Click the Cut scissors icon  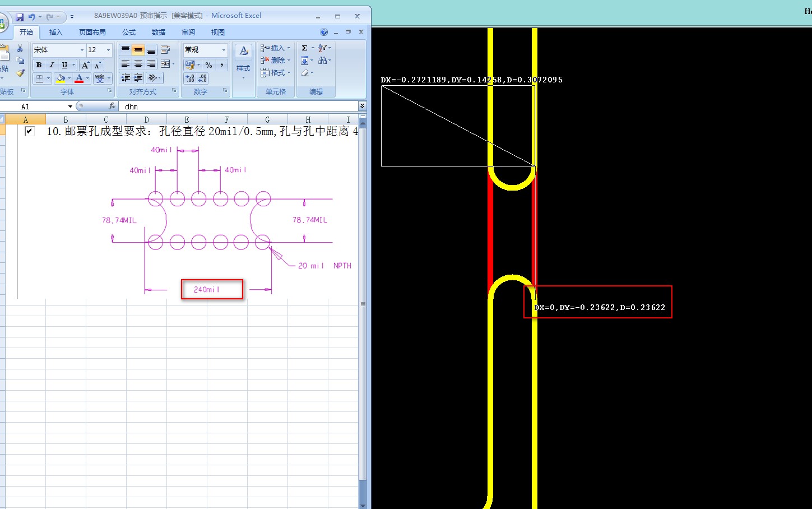[x=20, y=48]
